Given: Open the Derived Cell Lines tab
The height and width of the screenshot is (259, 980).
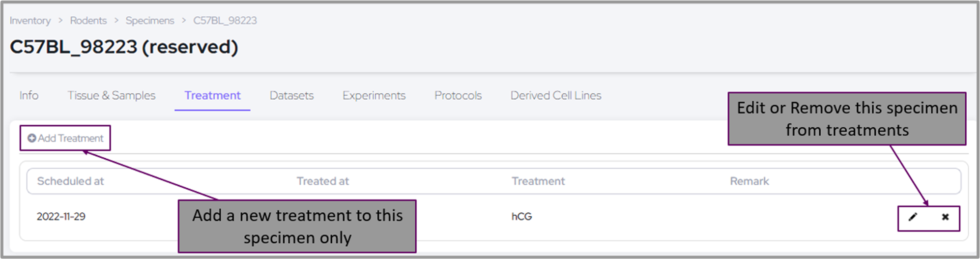Looking at the screenshot, I should (x=556, y=95).
